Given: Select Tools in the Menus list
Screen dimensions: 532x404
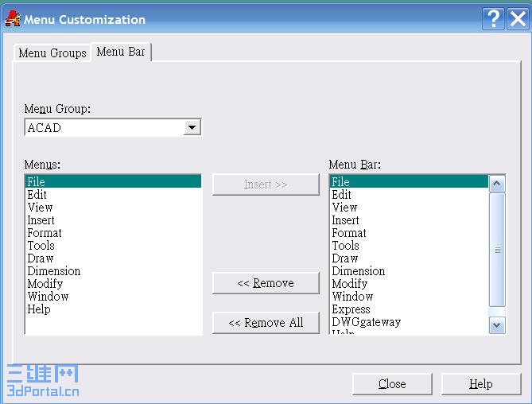Looking at the screenshot, I should click(114, 245).
